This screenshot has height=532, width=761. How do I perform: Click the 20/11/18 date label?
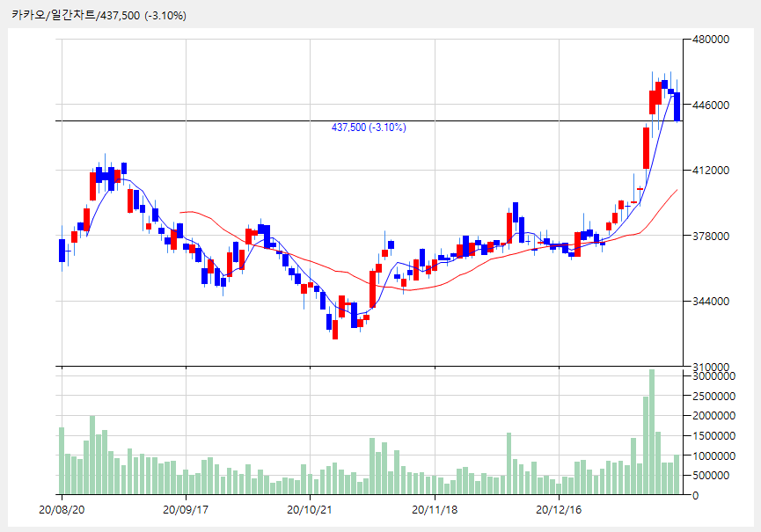pyautogui.click(x=435, y=510)
